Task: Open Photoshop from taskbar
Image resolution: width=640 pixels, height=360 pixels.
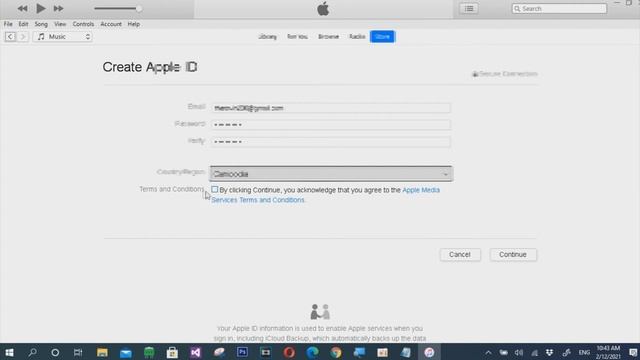Action: pyautogui.click(x=242, y=352)
